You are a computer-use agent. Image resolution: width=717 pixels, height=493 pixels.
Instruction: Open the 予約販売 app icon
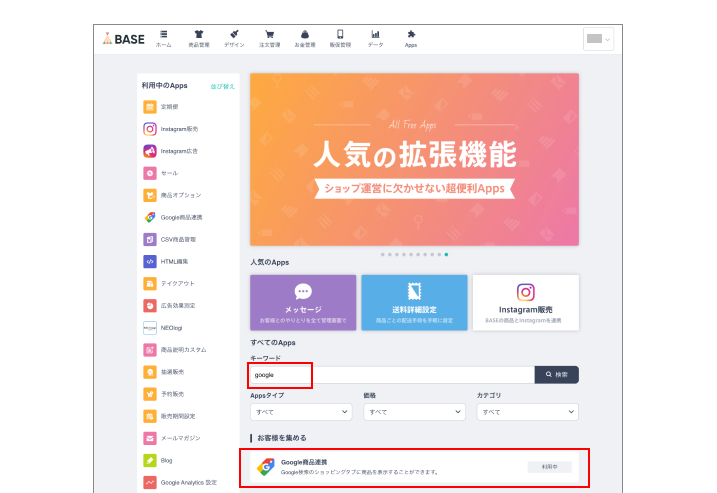point(150,394)
